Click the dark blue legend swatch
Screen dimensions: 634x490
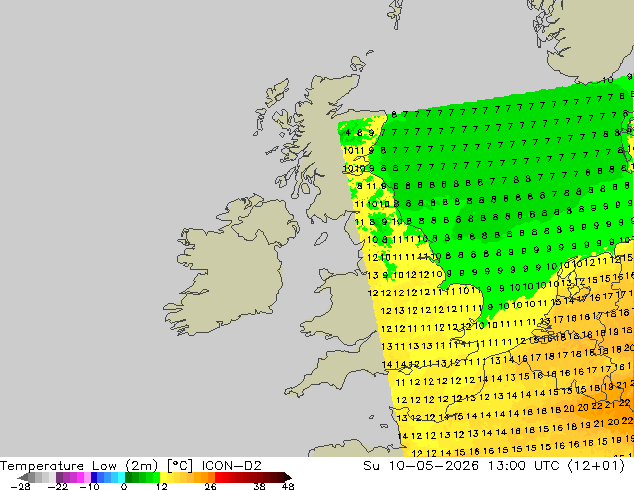[94, 477]
